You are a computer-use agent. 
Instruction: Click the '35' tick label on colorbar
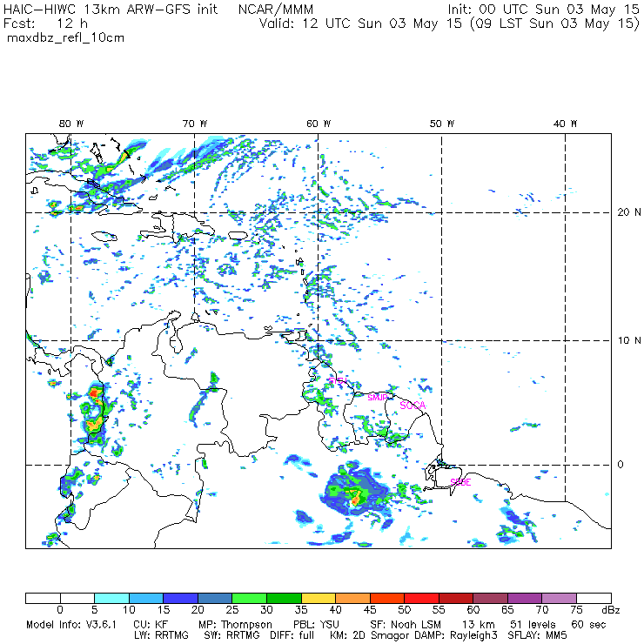[x=301, y=611]
